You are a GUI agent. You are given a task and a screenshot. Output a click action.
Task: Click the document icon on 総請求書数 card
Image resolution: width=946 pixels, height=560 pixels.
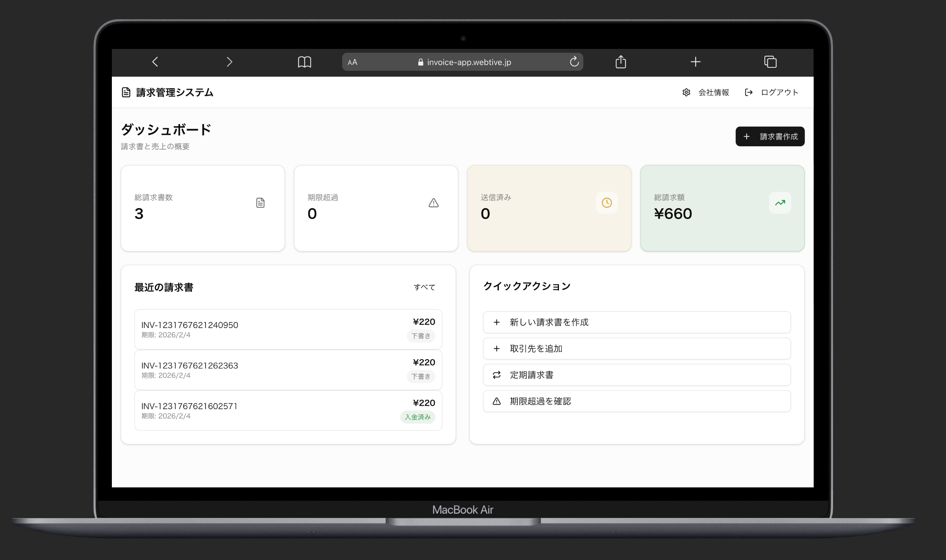tap(260, 203)
